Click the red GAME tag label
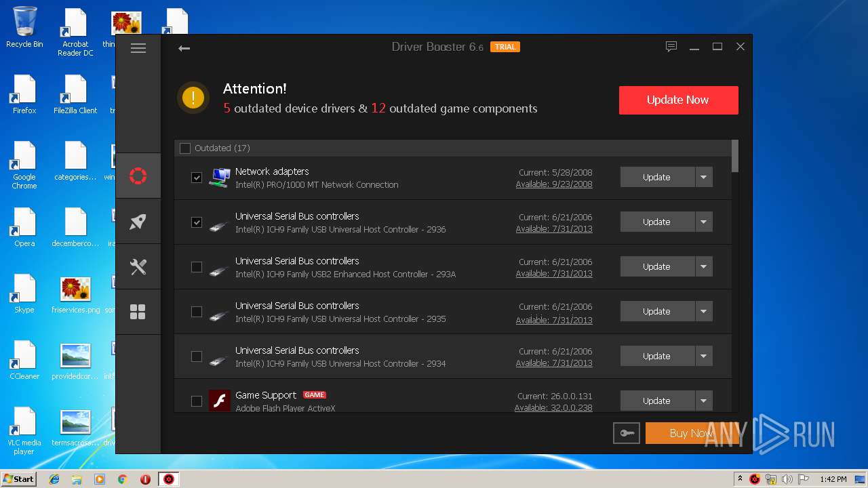Image resolution: width=868 pixels, height=488 pixels. tap(314, 395)
